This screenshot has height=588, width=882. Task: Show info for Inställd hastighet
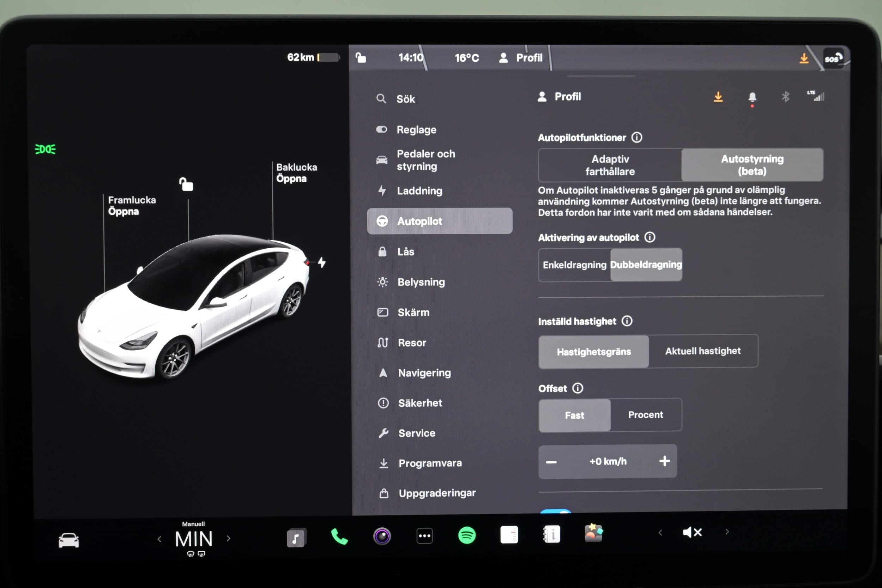(627, 321)
